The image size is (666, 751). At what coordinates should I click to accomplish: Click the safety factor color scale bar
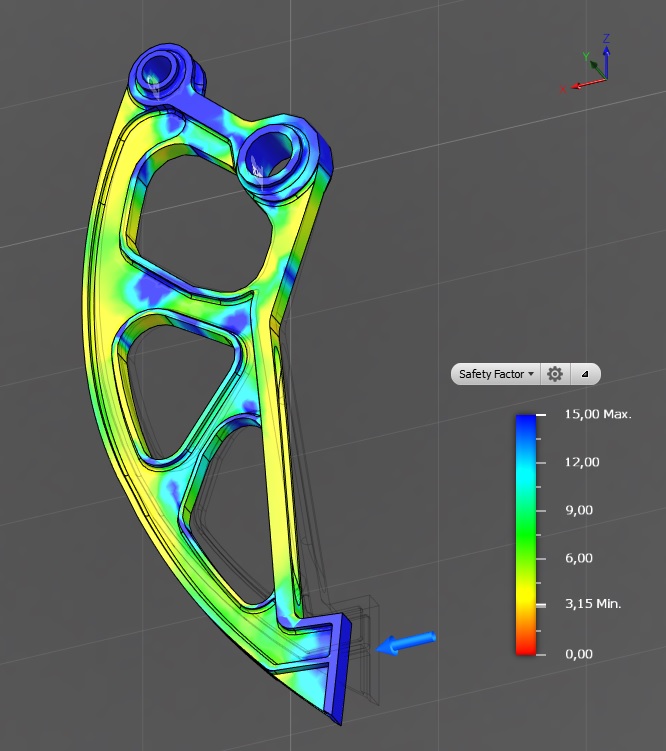pos(526,535)
